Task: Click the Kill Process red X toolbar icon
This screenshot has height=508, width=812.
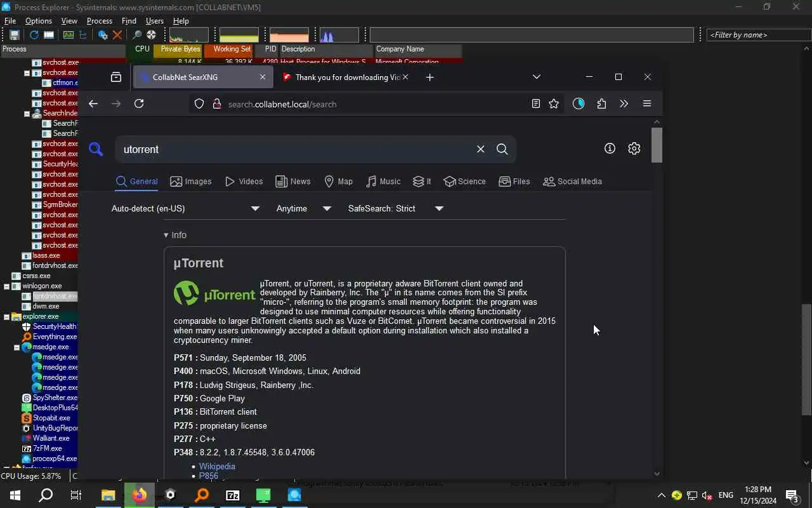Action: click(x=117, y=35)
